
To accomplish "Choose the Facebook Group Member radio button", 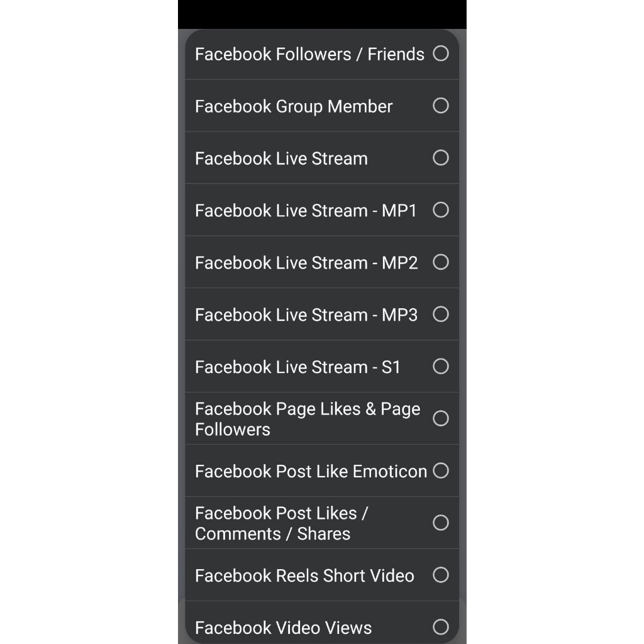I will point(441,106).
